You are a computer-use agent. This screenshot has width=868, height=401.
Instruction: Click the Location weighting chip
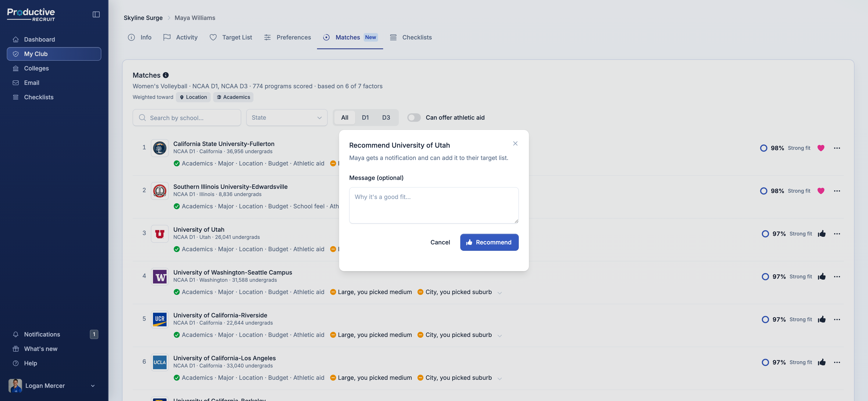[193, 97]
